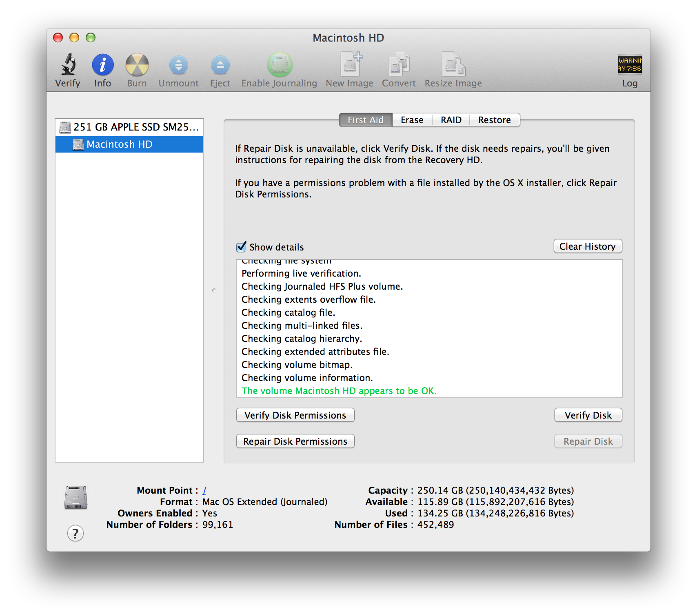Viewport: 697px width, 616px height.
Task: Click the dimmed Repair Disk button
Action: click(x=588, y=441)
